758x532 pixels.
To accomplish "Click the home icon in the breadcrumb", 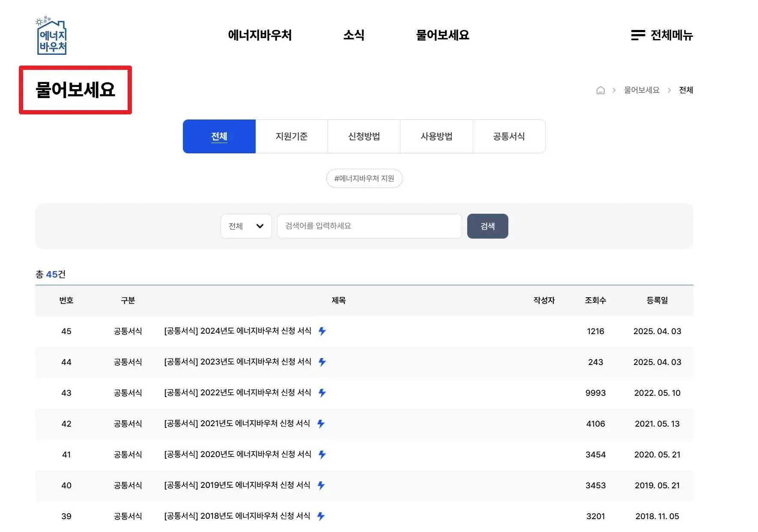I will [600, 90].
